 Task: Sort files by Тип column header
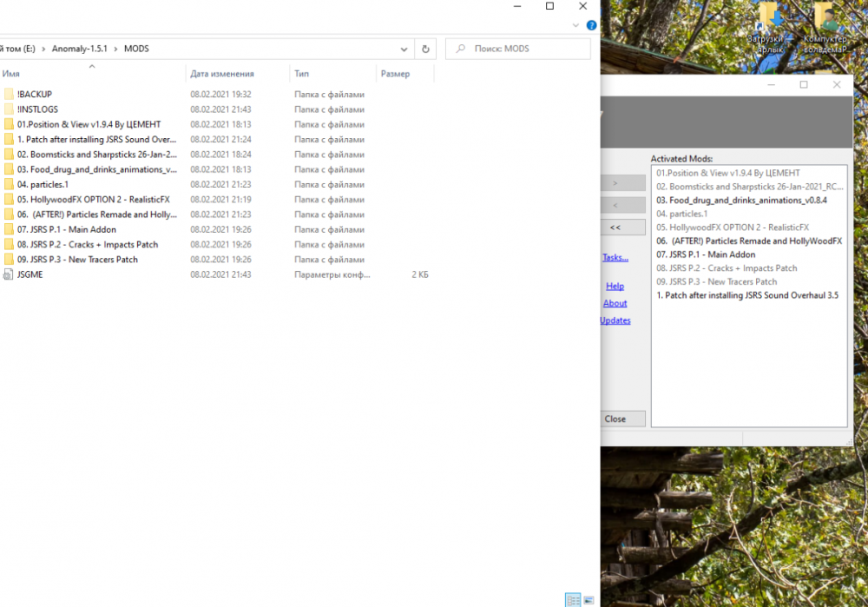point(332,74)
